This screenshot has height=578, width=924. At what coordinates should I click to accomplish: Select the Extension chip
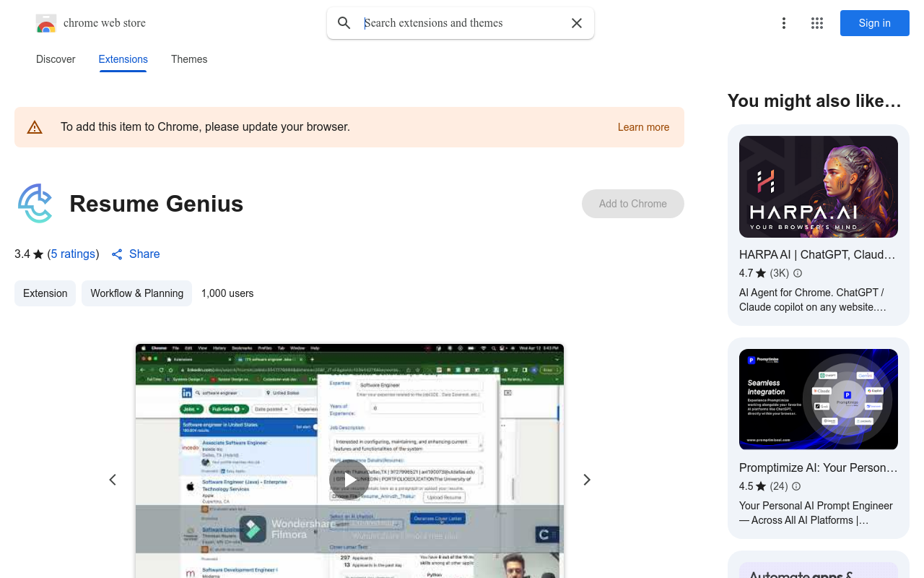pyautogui.click(x=45, y=293)
